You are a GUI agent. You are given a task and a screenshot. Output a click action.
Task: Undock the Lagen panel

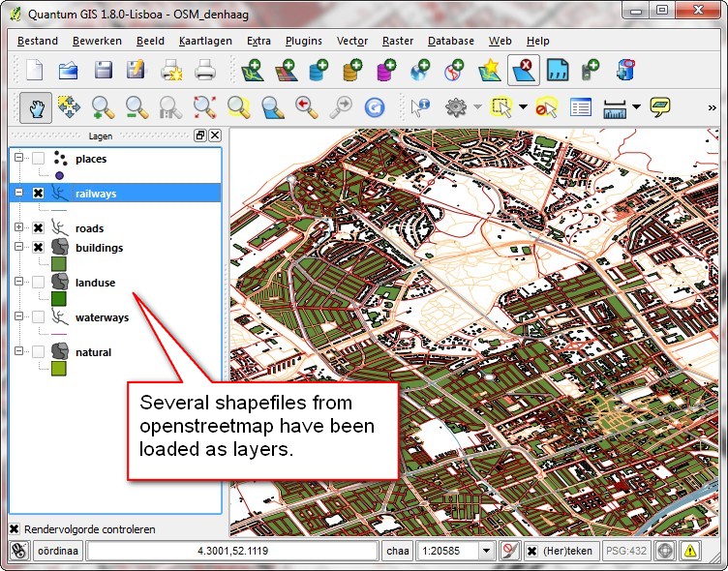click(x=200, y=135)
